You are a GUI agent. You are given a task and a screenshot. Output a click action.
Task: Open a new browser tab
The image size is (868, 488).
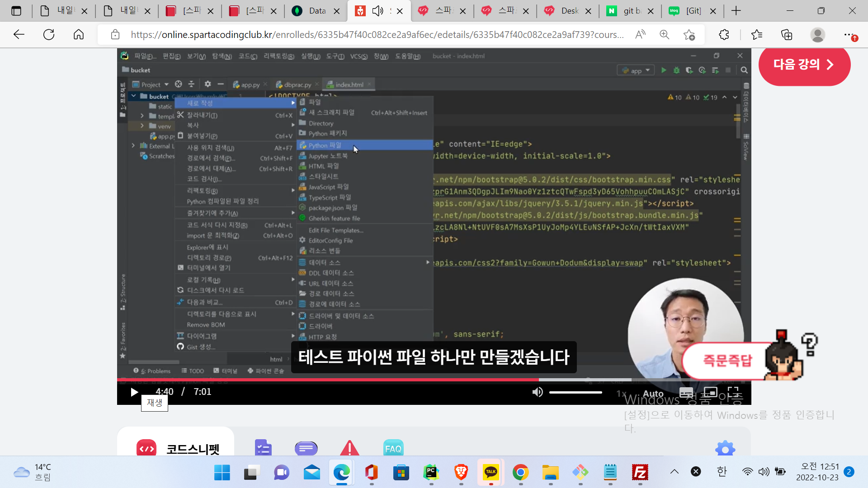[736, 11]
